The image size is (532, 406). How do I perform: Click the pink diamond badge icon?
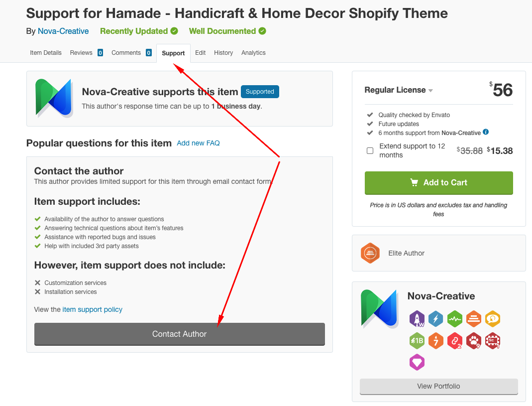pos(417,362)
